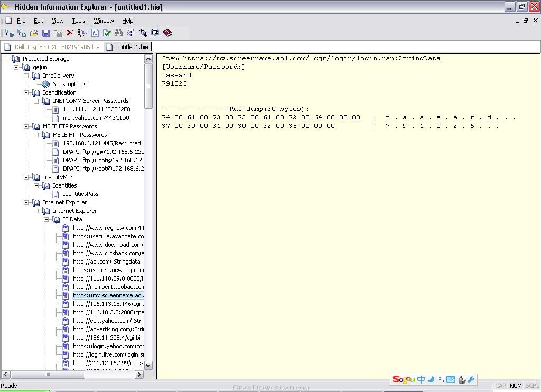The height and width of the screenshot is (392, 541).
Task: Select mail.yahoo.com7443C1D0 entry
Action: 96,118
